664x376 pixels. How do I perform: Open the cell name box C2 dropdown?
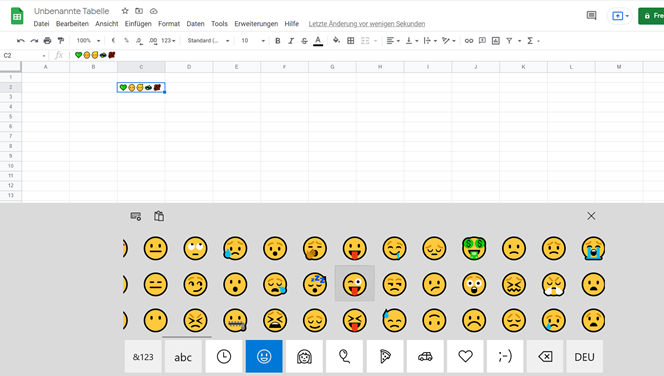click(44, 55)
